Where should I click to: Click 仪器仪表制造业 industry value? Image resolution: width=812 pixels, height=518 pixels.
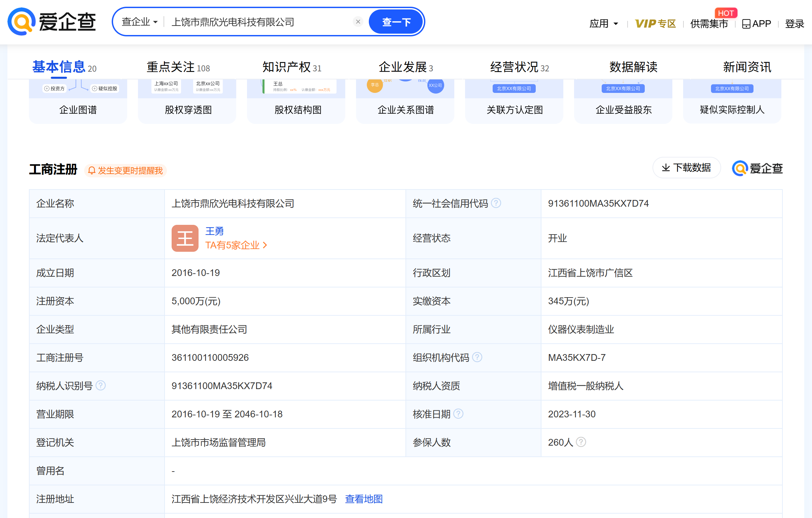[x=581, y=330]
